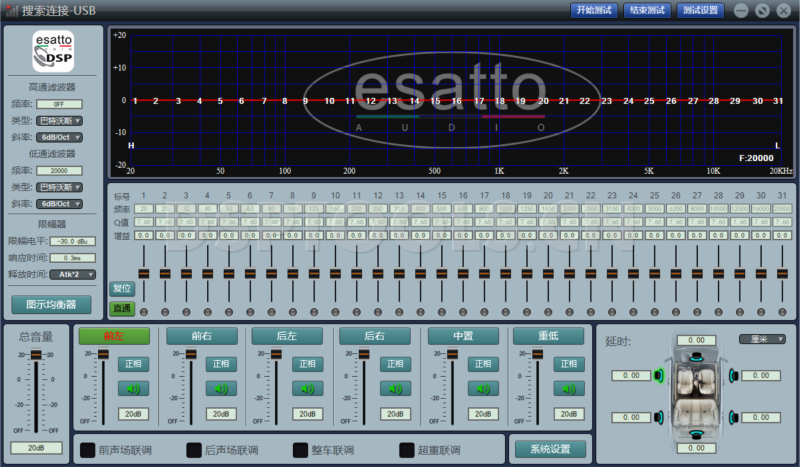The width and height of the screenshot is (800, 467).
Task: Select the front-right speaker in car diagram
Action: click(x=734, y=376)
